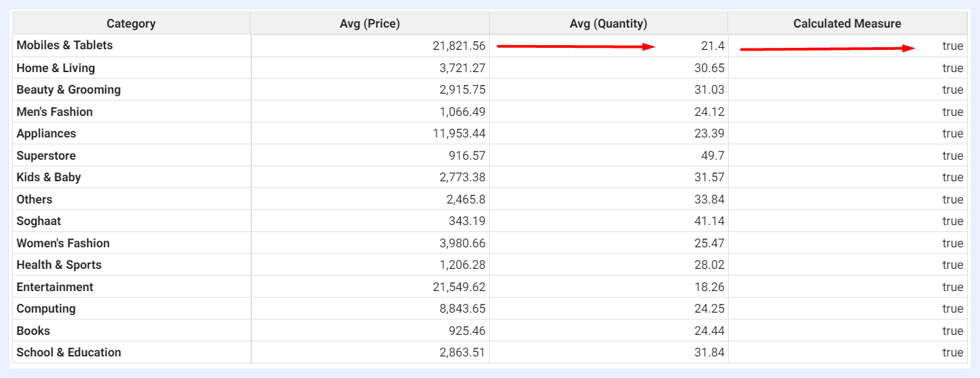The height and width of the screenshot is (378, 980).
Task: Click the Category column header
Action: tap(131, 24)
